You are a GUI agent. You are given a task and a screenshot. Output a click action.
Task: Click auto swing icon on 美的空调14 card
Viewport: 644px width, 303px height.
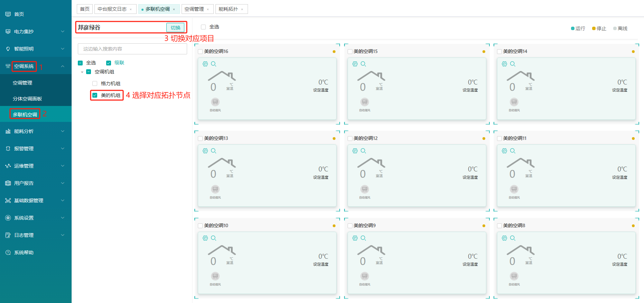514,102
